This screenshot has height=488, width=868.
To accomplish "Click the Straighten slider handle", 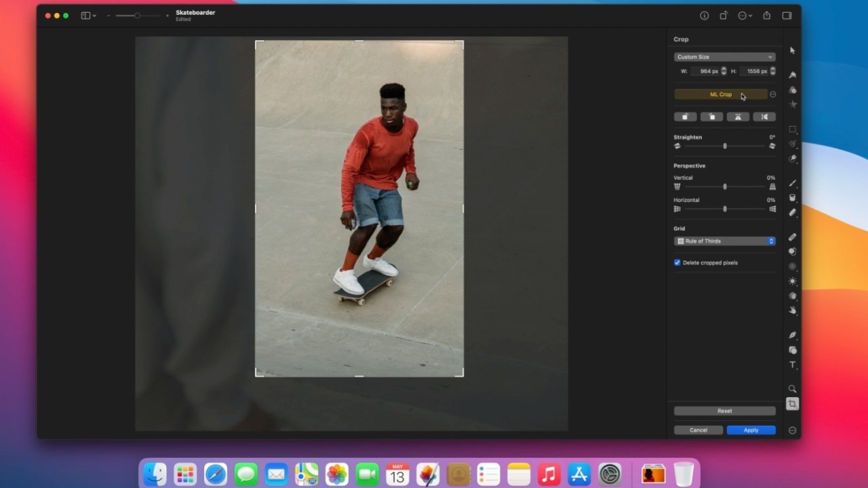I will click(725, 146).
